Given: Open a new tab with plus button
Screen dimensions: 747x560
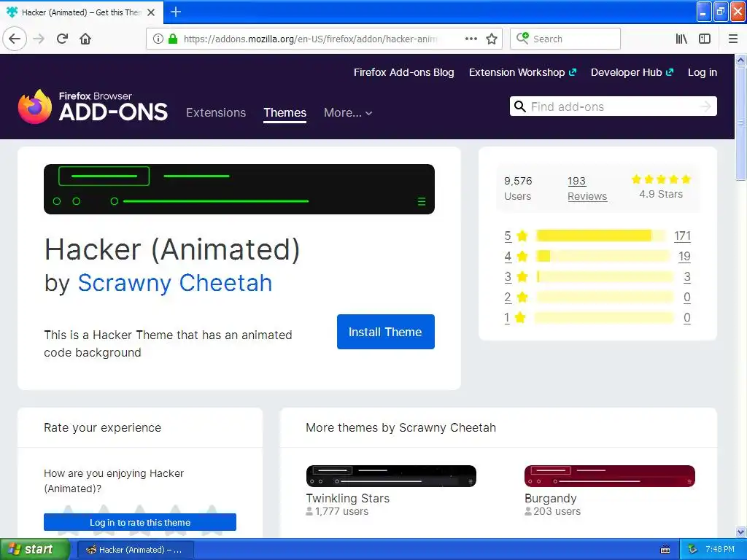Looking at the screenshot, I should [176, 12].
